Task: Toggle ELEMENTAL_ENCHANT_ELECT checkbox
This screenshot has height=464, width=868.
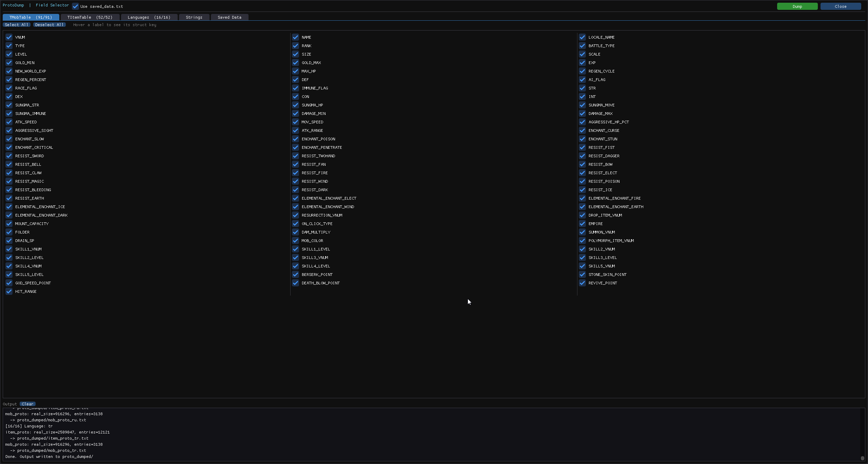Action: pos(296,198)
